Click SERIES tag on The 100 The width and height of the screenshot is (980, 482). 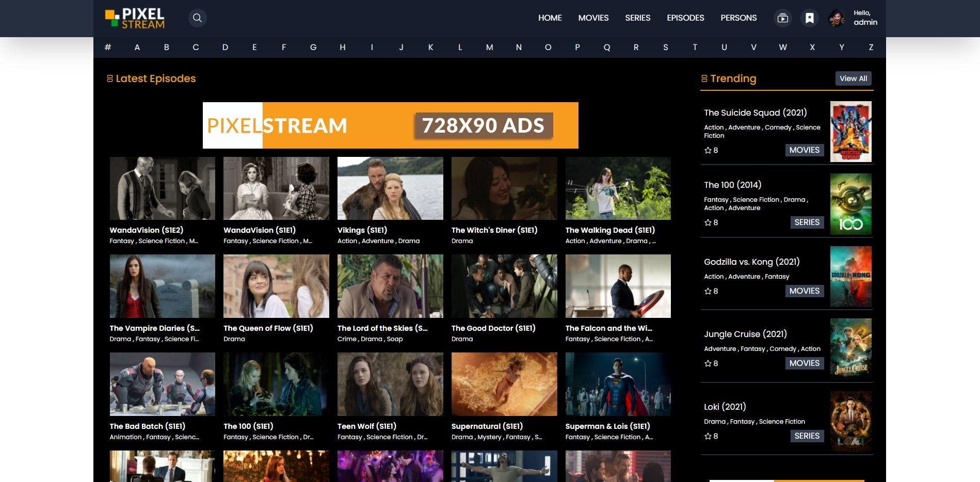807,222
